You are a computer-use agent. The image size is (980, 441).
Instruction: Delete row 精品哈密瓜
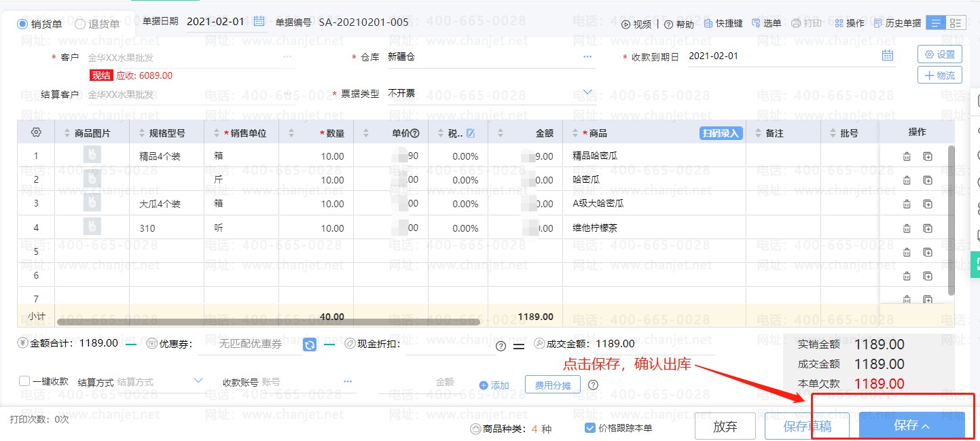tap(907, 157)
